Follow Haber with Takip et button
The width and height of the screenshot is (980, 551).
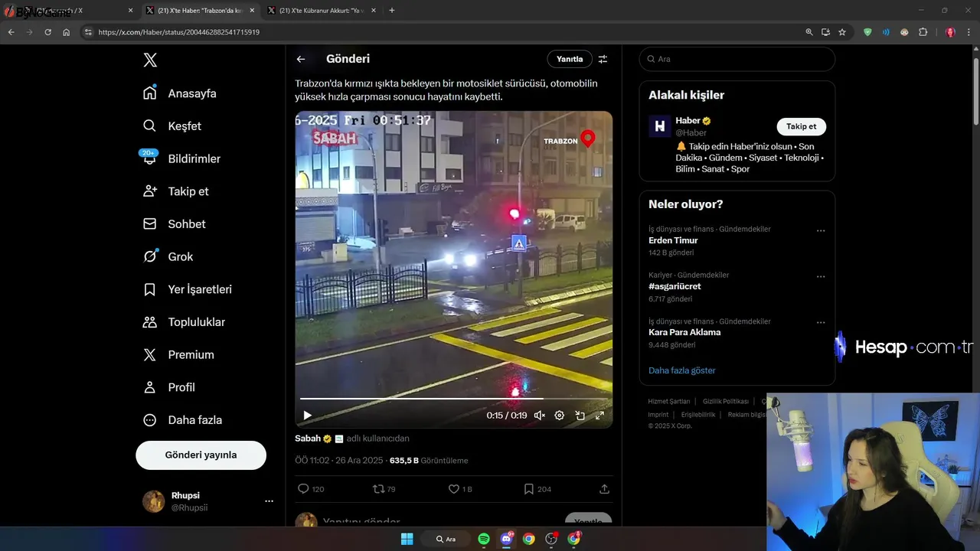801,126
